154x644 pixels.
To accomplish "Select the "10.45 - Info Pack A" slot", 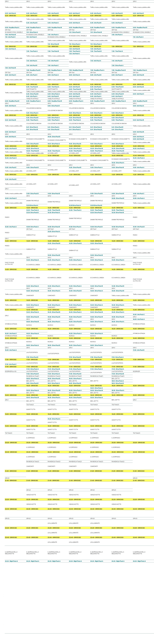I will 139,158.
